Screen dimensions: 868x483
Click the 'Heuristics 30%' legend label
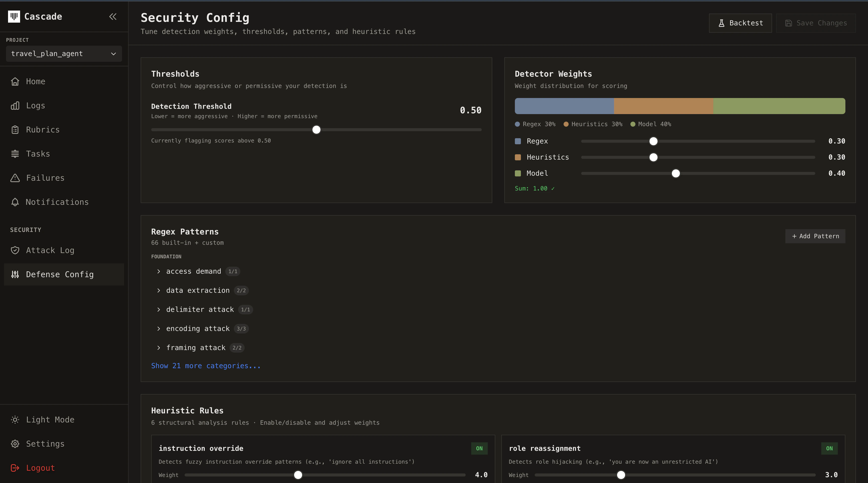597,124
